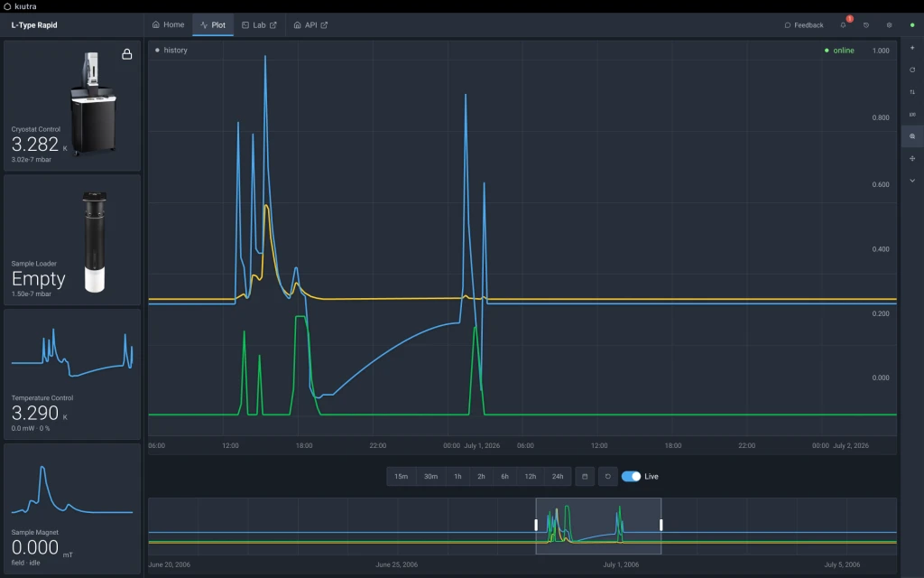Set time range to 2h
924x578 pixels.
coord(482,477)
